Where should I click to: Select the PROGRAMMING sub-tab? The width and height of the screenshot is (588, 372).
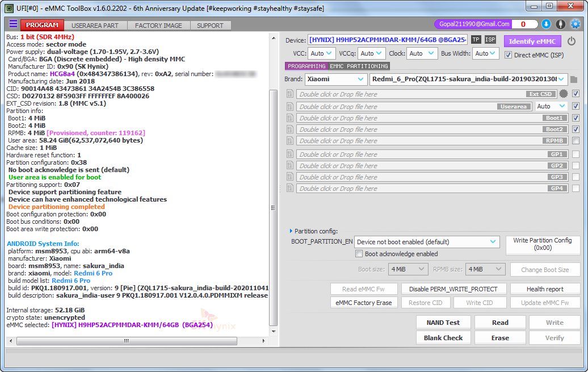pyautogui.click(x=306, y=66)
